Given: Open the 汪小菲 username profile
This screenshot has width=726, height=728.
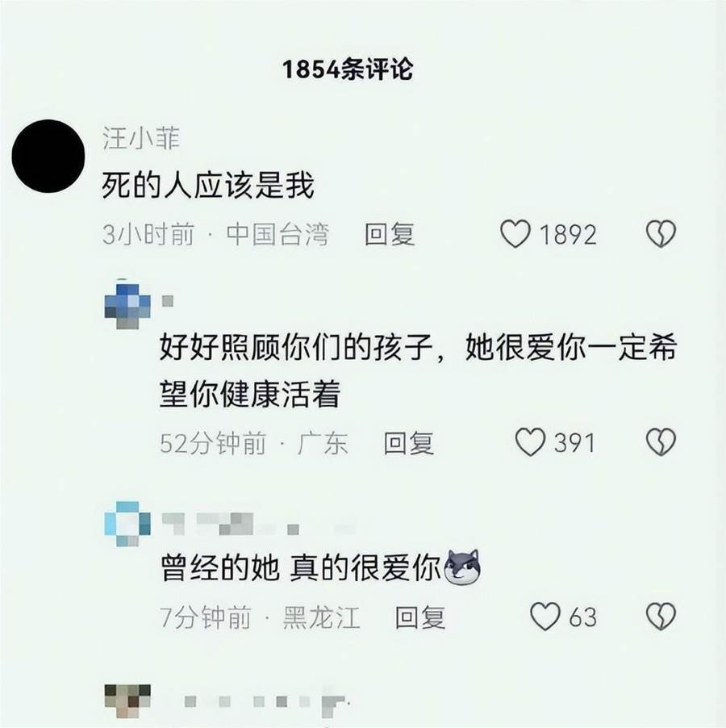Looking at the screenshot, I should [x=141, y=138].
